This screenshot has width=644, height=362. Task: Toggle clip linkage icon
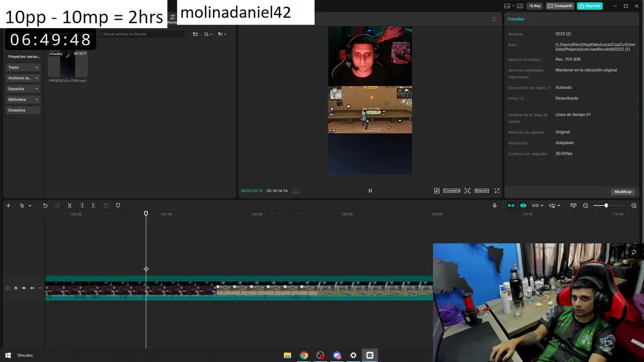click(x=535, y=205)
